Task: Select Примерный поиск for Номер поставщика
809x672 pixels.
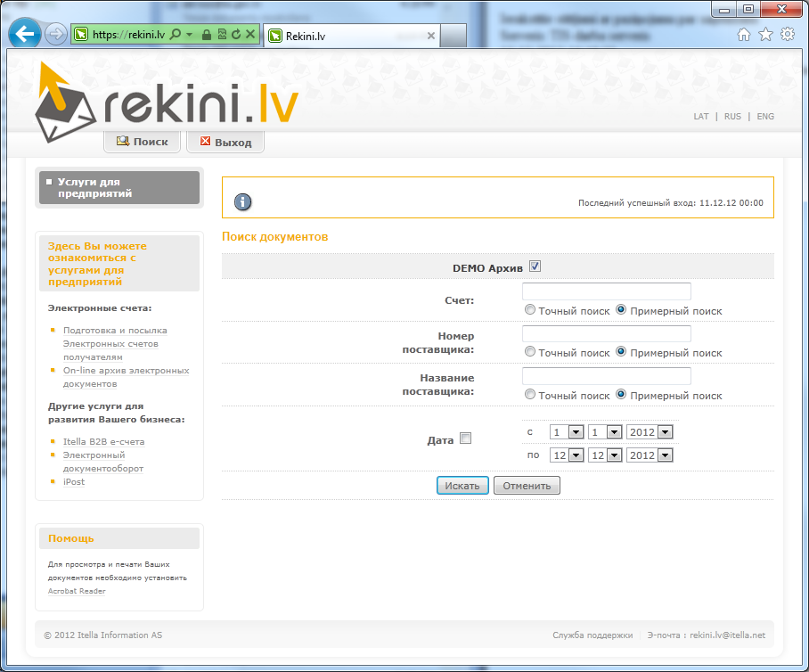Action: click(621, 351)
